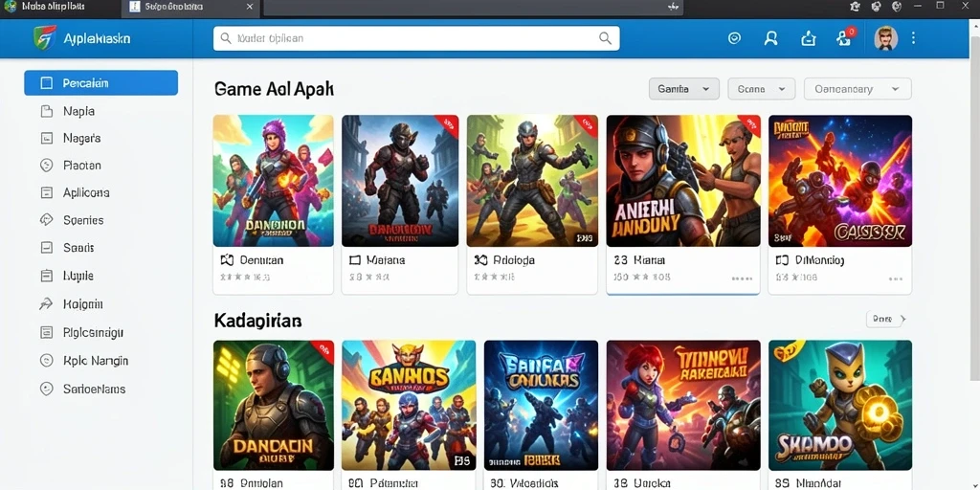The image size is (980, 490).
Task: Open the Denuican game cover thumbnail
Action: [x=273, y=181]
